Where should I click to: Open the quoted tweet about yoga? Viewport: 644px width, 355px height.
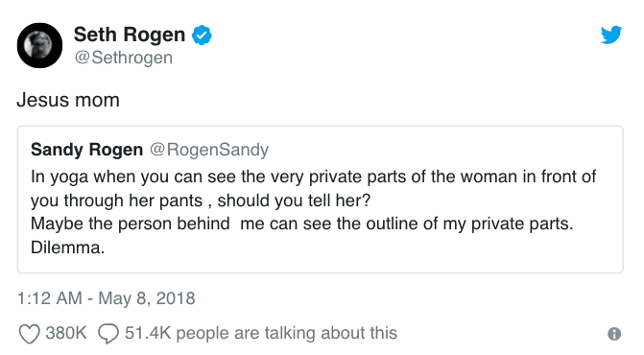(x=321, y=200)
